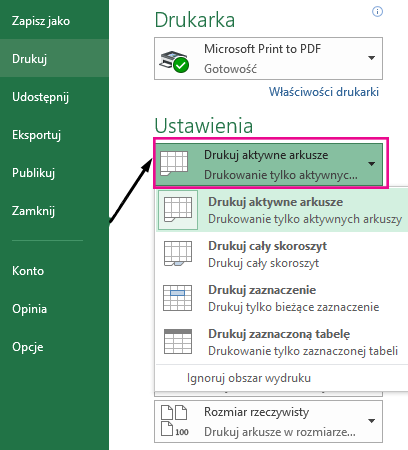Image resolution: width=408 pixels, height=450 pixels.
Task: Open the Microsoft Print to PDF printer dropdown
Action: tap(268, 58)
